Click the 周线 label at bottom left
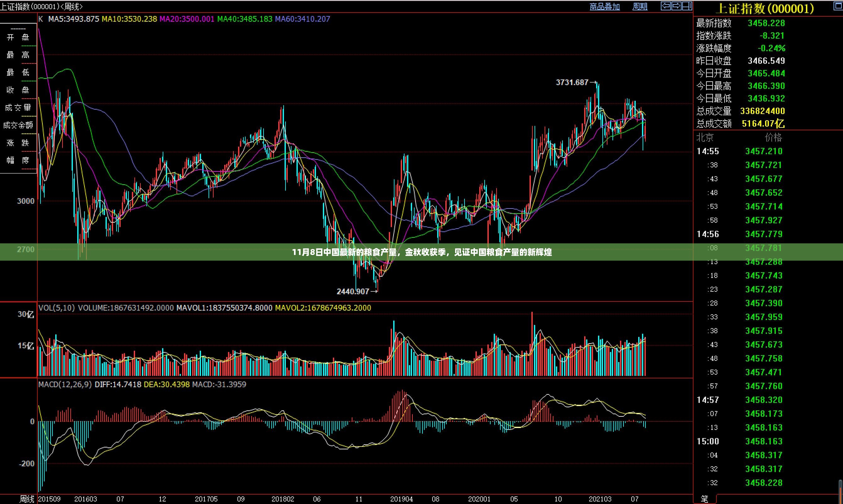The width and height of the screenshot is (843, 504). click(26, 499)
